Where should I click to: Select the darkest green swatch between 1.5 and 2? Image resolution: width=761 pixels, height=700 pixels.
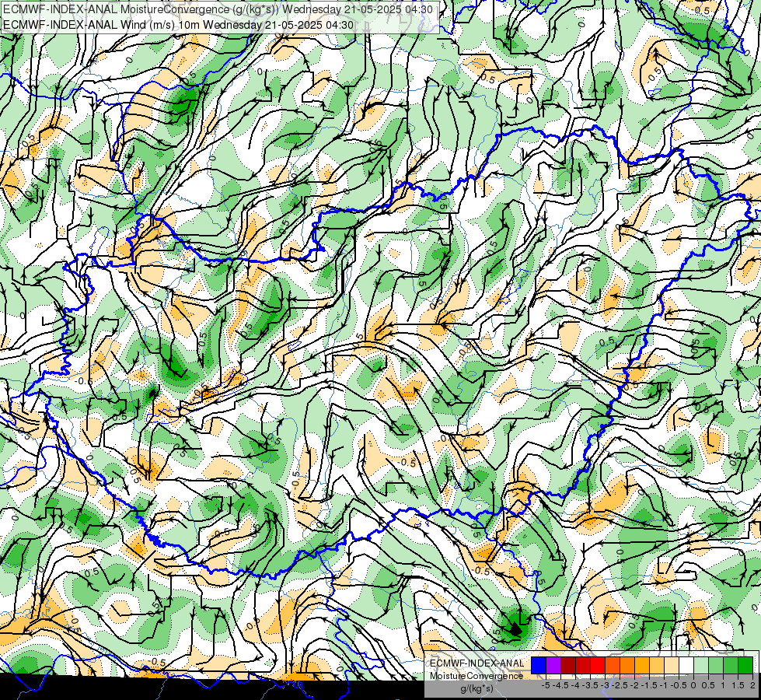(x=745, y=666)
